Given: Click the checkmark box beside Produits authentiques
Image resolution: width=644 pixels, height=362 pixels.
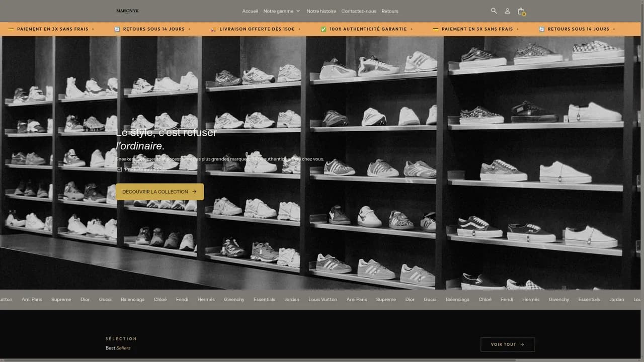Looking at the screenshot, I should click(x=119, y=169).
